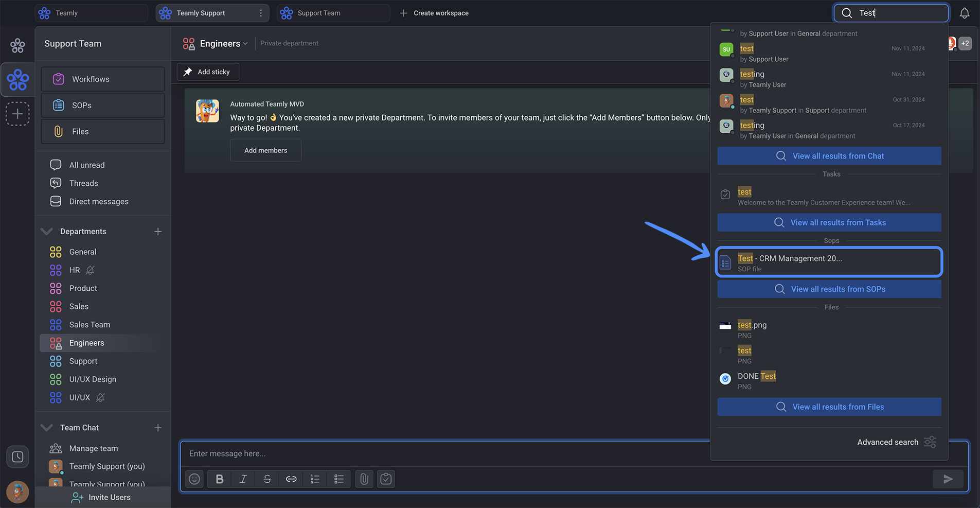Viewport: 980px width, 508px height.
Task: Toggle italic formatting in message editor
Action: 243,479
